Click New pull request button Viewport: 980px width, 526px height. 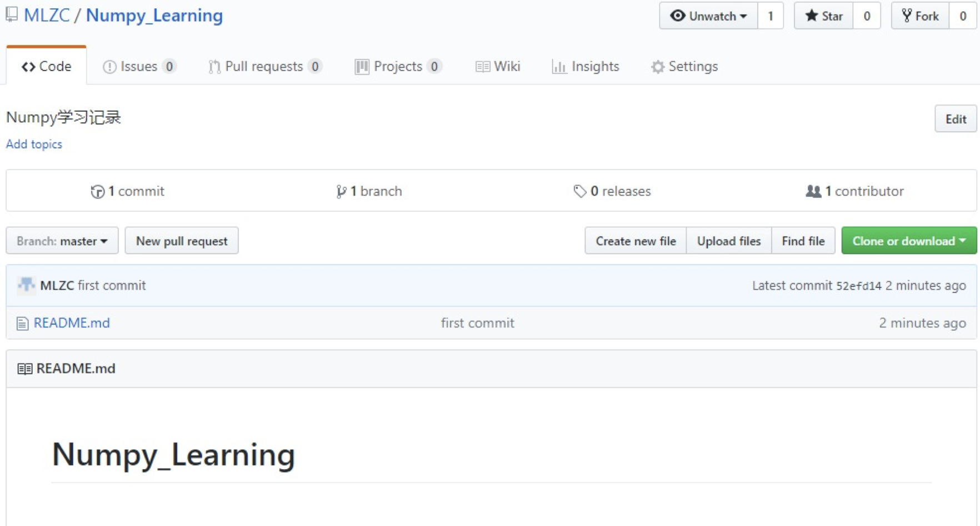click(x=182, y=240)
